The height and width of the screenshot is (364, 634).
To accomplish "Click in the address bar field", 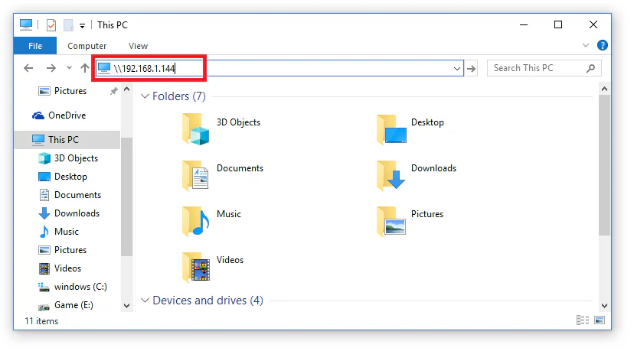I will point(279,68).
